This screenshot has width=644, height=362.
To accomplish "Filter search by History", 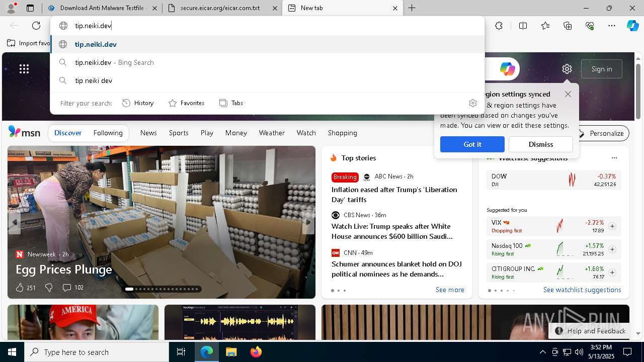I will 138,103.
